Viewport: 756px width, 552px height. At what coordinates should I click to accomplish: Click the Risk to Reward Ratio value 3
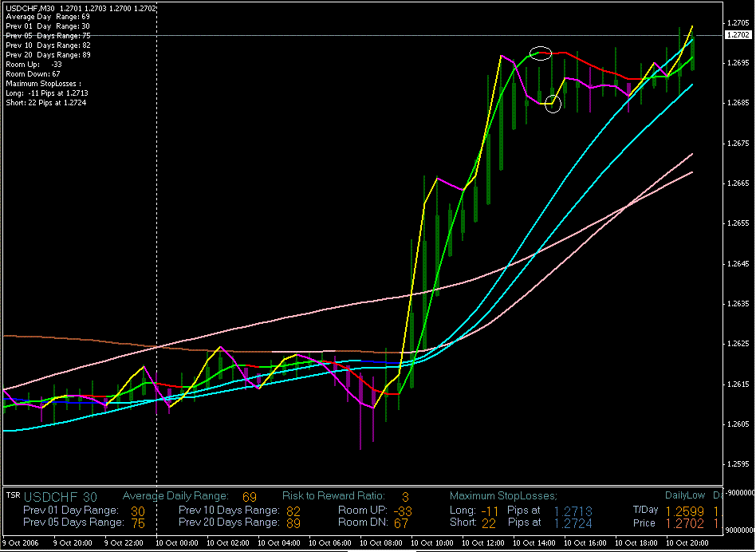[405, 497]
